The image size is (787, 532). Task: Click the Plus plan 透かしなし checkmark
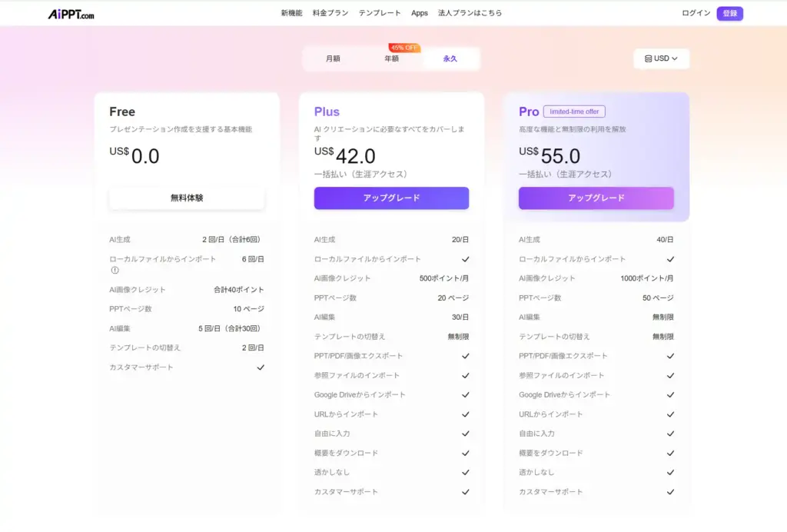[x=465, y=472]
